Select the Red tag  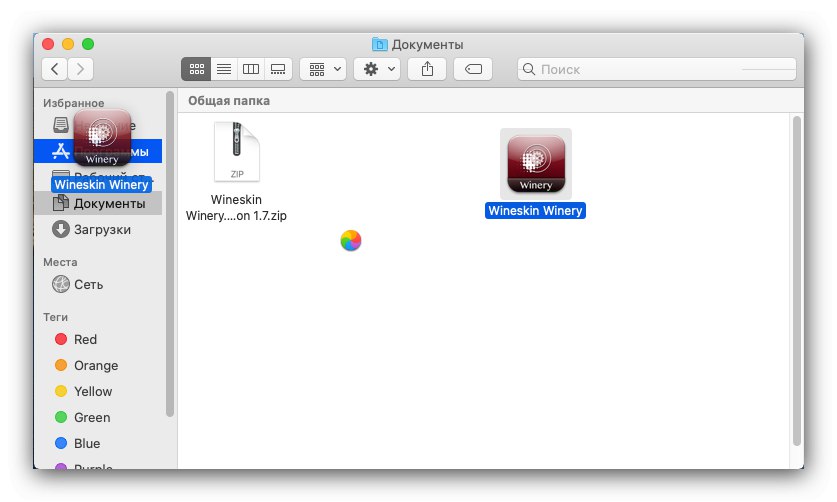(x=98, y=339)
